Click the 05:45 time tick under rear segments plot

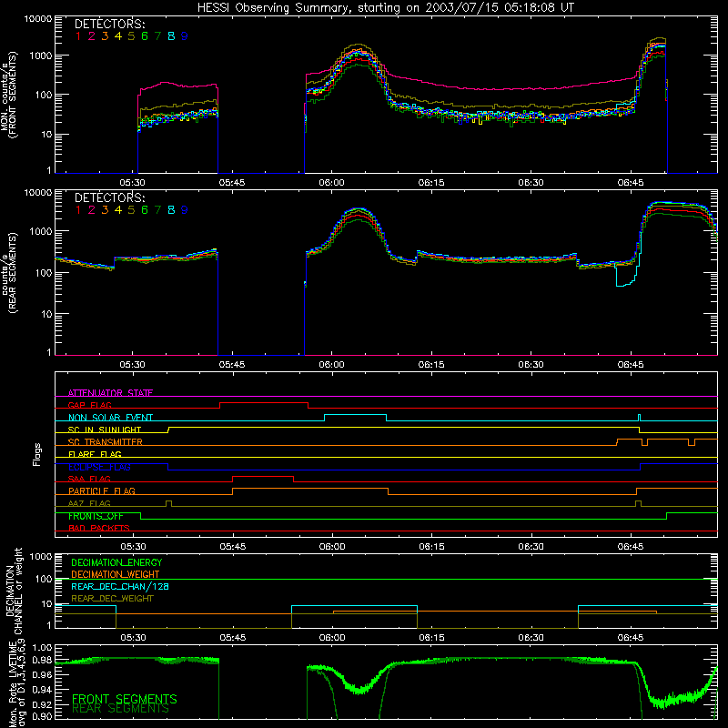pos(232,365)
